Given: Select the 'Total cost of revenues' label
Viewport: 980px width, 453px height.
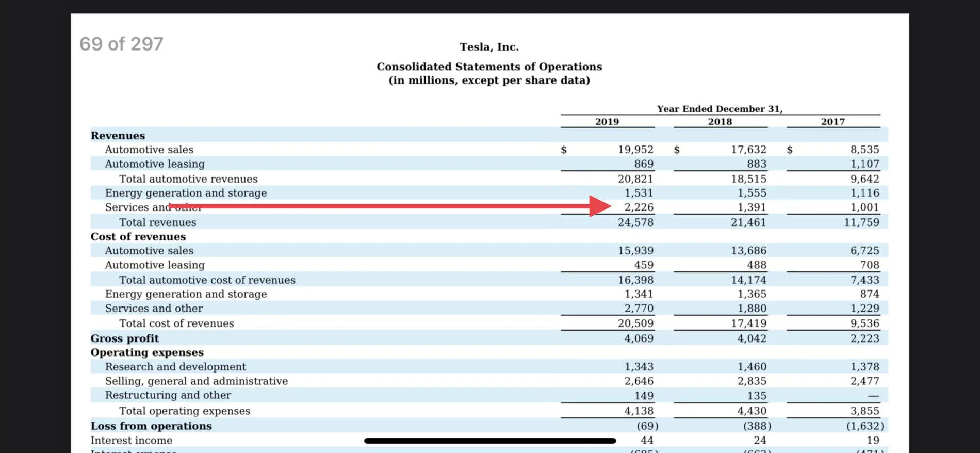Looking at the screenshot, I should [x=176, y=323].
